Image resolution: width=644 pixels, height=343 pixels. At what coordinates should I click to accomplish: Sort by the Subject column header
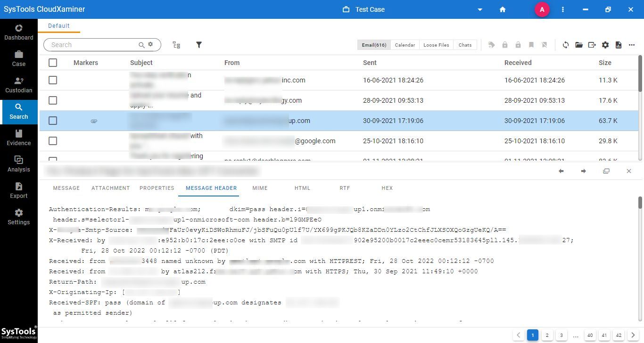tap(141, 63)
